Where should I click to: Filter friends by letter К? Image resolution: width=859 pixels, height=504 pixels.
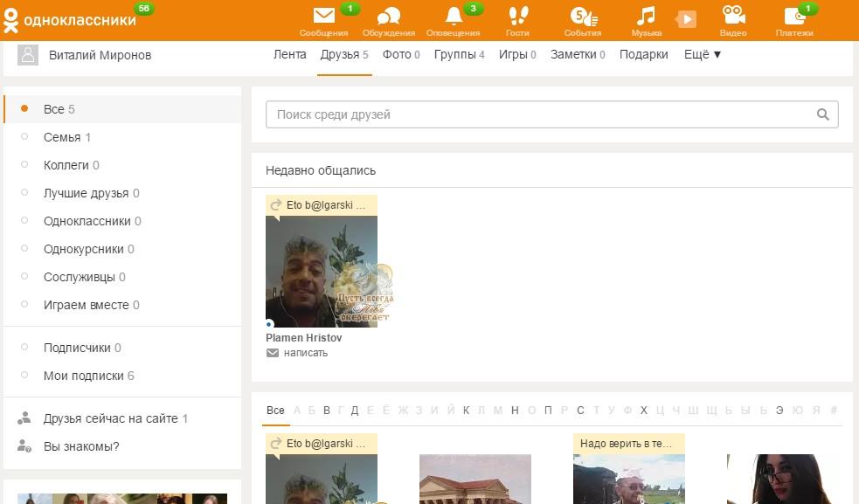point(466,411)
